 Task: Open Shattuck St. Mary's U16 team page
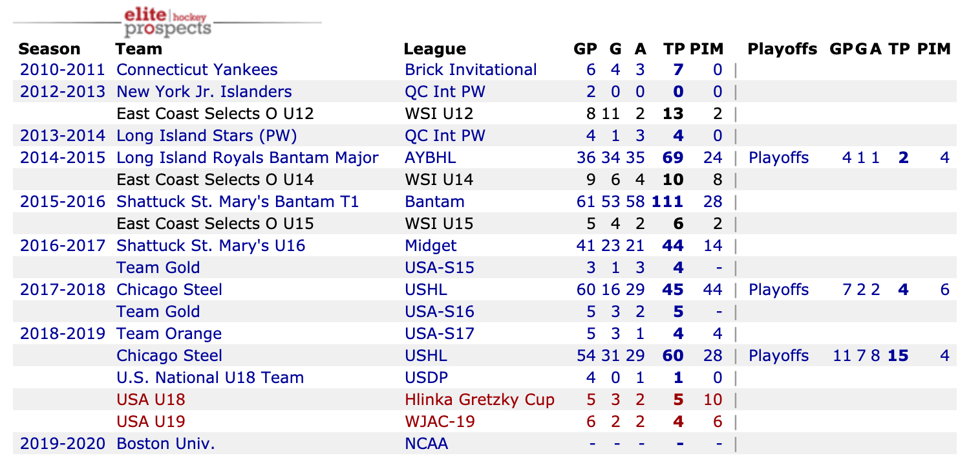(x=211, y=246)
